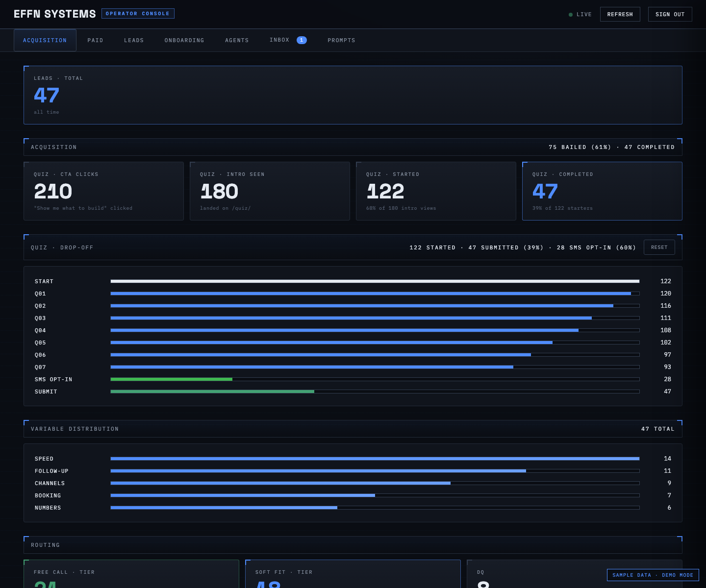Image resolution: width=706 pixels, height=588 pixels.
Task: Click the Quiz Drop-Off section heading
Action: click(x=62, y=247)
